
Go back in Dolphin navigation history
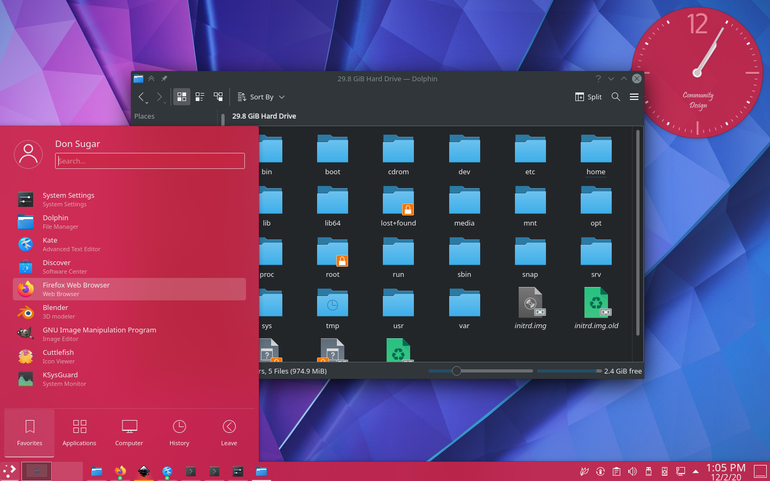coord(141,97)
